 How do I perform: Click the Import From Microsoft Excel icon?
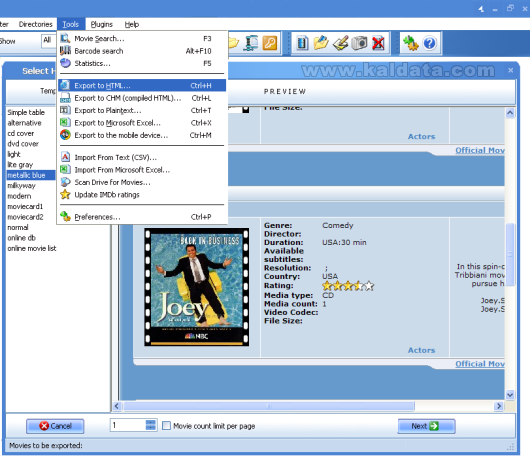point(65,170)
